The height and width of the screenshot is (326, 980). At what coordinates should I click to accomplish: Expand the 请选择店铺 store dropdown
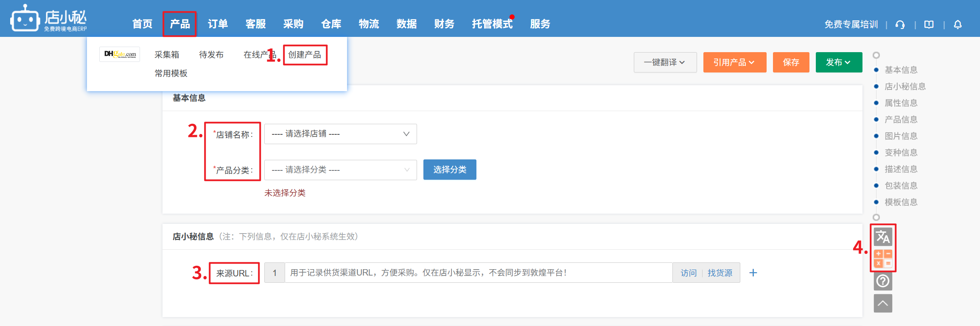tap(340, 134)
